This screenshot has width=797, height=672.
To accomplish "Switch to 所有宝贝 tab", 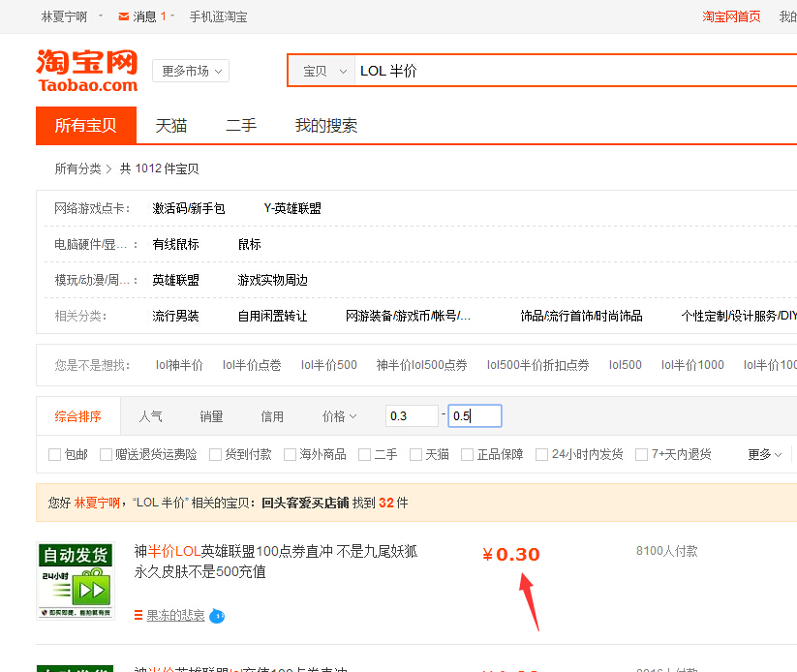I will tap(86, 126).
